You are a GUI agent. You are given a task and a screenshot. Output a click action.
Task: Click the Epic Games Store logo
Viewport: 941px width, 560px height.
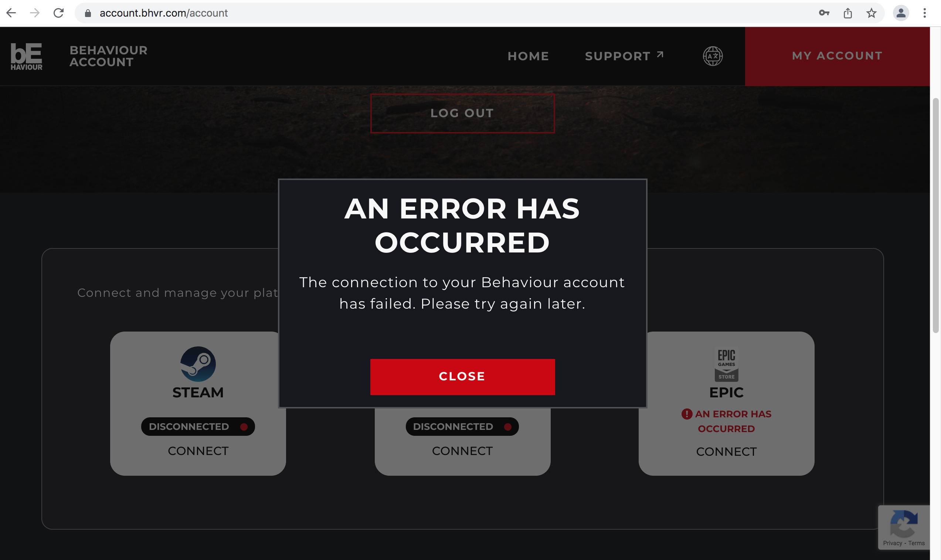[726, 364]
